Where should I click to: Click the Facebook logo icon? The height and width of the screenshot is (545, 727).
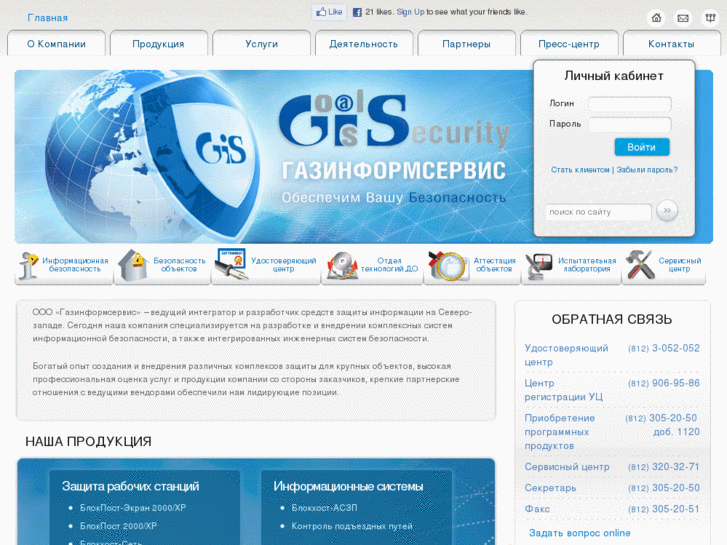click(x=357, y=13)
